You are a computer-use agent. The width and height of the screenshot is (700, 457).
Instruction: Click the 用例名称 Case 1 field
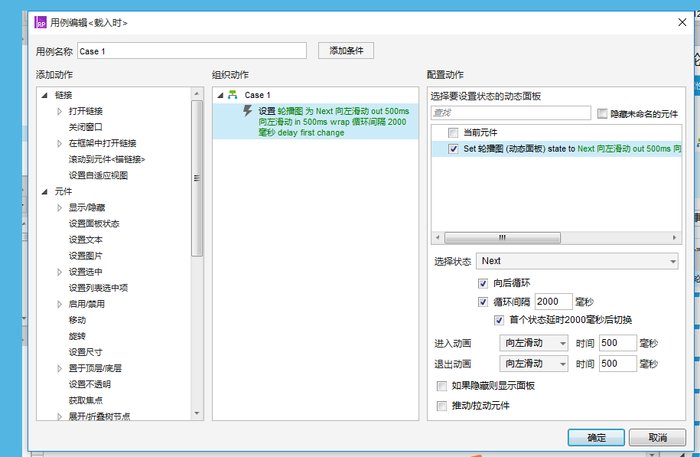pyautogui.click(x=192, y=51)
